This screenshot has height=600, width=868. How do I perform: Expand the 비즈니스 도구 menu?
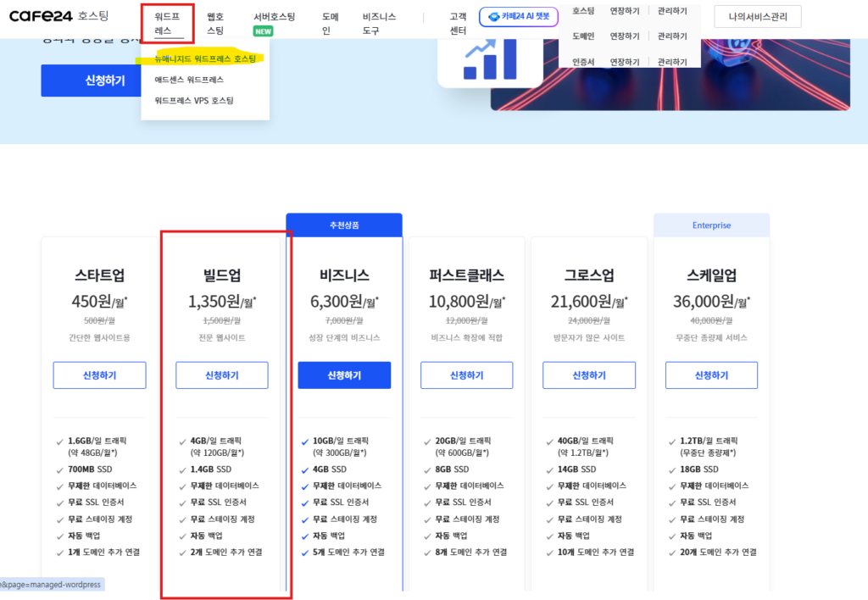(x=379, y=23)
